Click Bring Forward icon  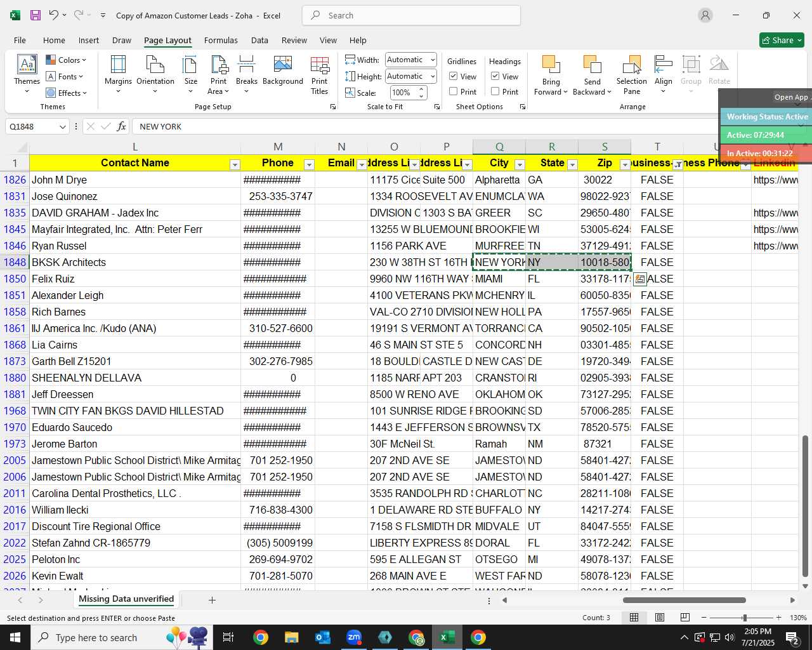coord(551,65)
